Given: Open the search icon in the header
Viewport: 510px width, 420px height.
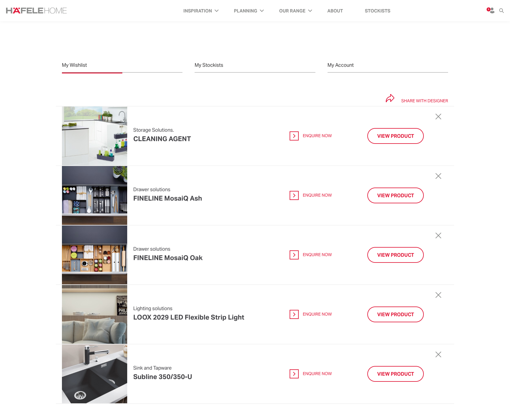Looking at the screenshot, I should click(501, 11).
